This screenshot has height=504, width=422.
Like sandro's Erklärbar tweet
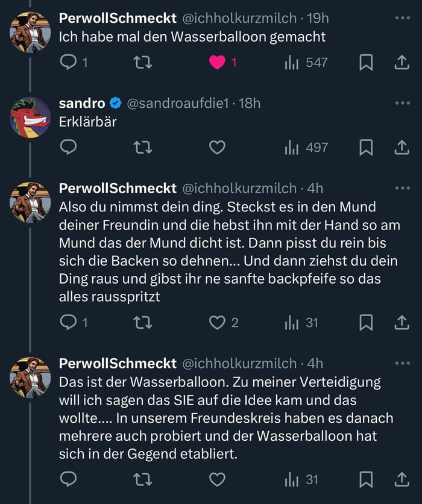[x=217, y=147]
